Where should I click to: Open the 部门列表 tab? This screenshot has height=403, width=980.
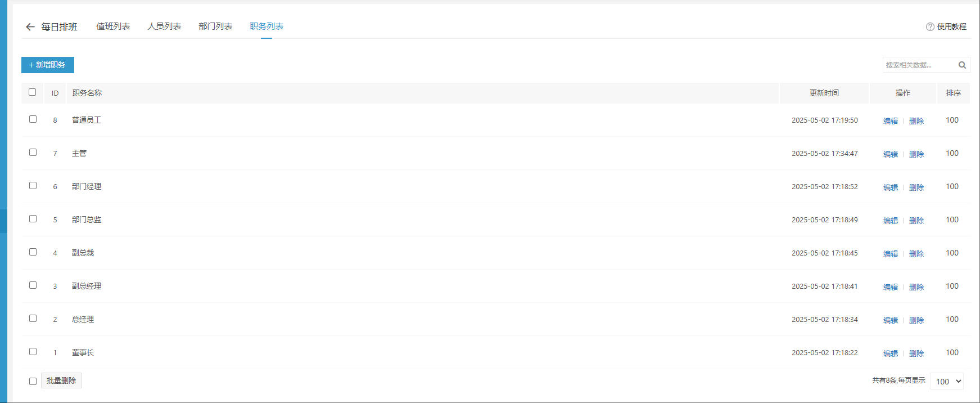[215, 26]
